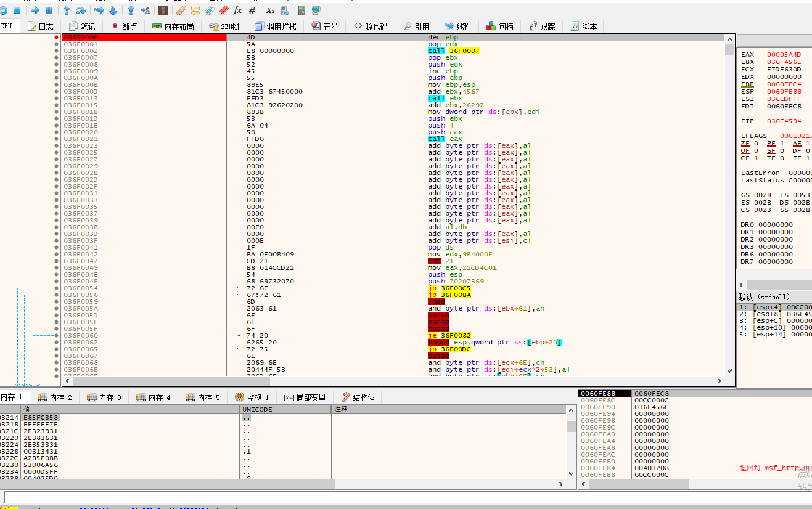Pause execution
Viewport: 812px width, 509px height.
tap(49, 10)
